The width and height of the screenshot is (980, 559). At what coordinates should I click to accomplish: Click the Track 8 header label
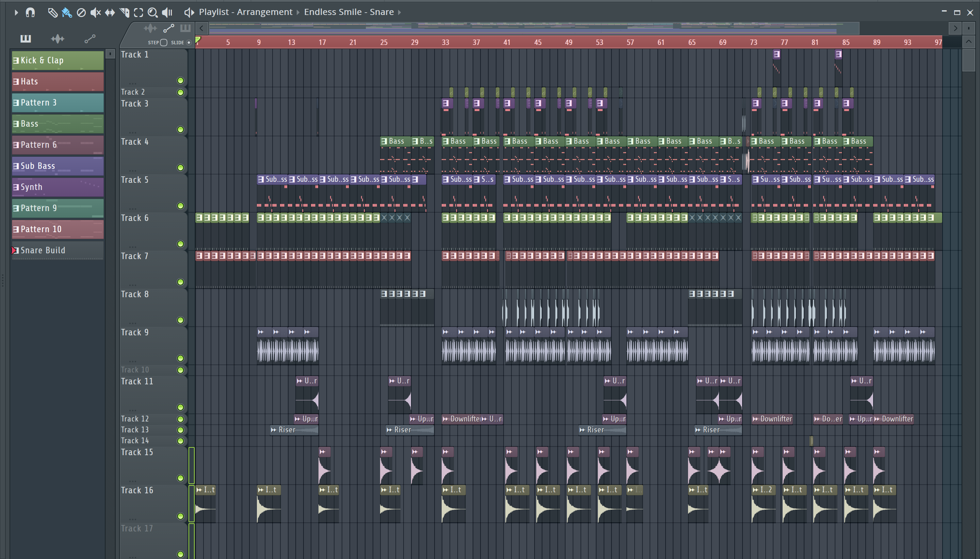click(135, 294)
